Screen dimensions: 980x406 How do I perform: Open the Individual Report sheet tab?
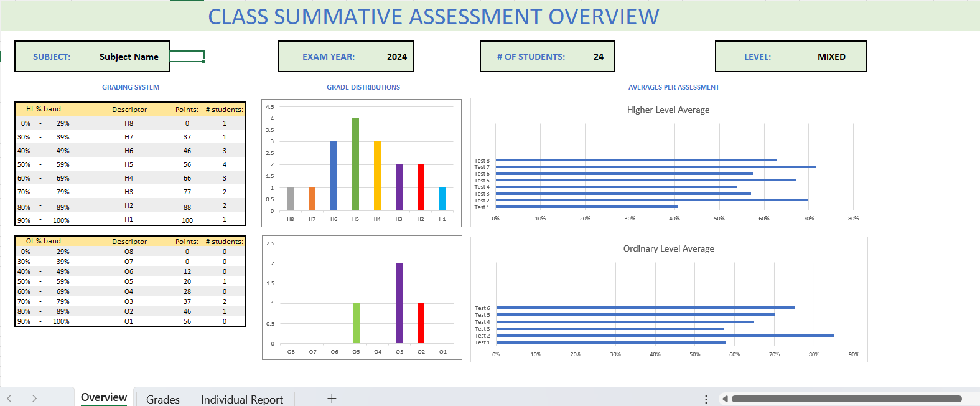point(241,399)
